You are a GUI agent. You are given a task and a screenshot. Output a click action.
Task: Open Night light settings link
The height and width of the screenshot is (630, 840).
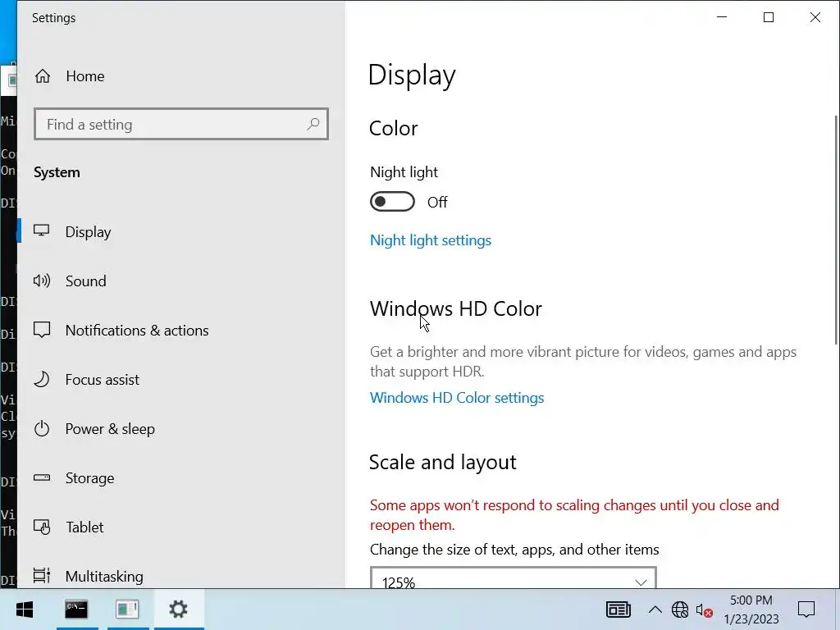430,240
